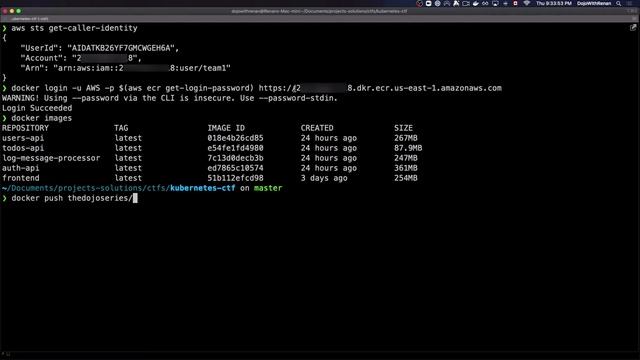Click kubernetes-ctf directory in prompt path

tap(202, 188)
